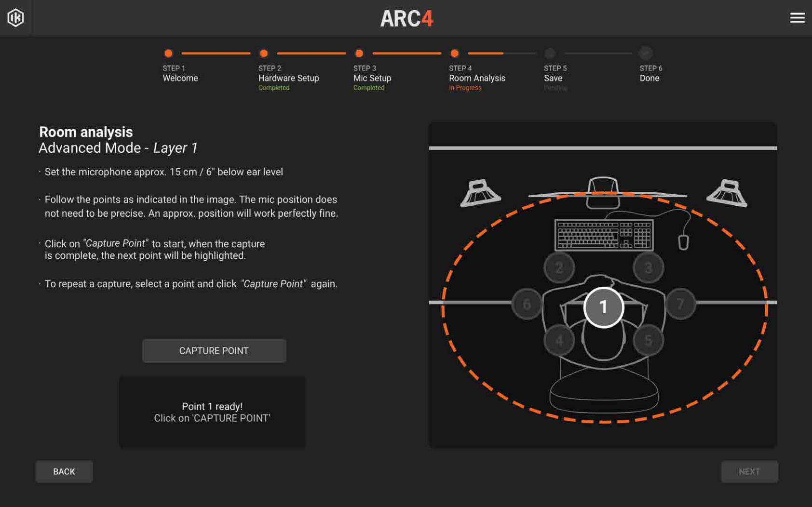Click the mouse icon in diagram
This screenshot has height=507, width=812.
coord(683,242)
